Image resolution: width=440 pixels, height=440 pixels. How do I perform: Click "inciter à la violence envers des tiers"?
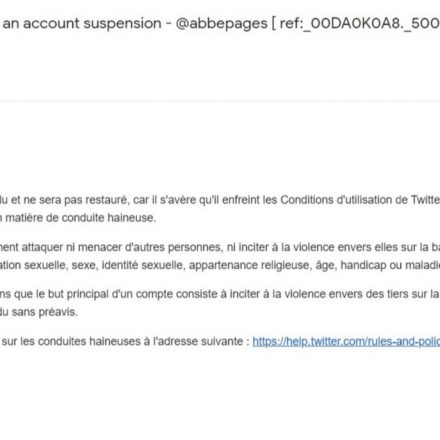point(298,294)
